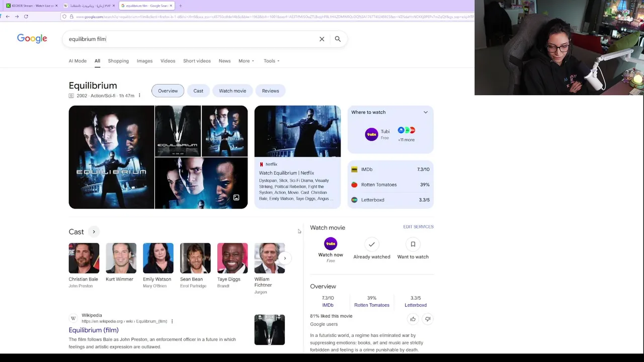Click the Tubi Watch now icon
Image resolution: width=644 pixels, height=362 pixels.
coord(331,244)
